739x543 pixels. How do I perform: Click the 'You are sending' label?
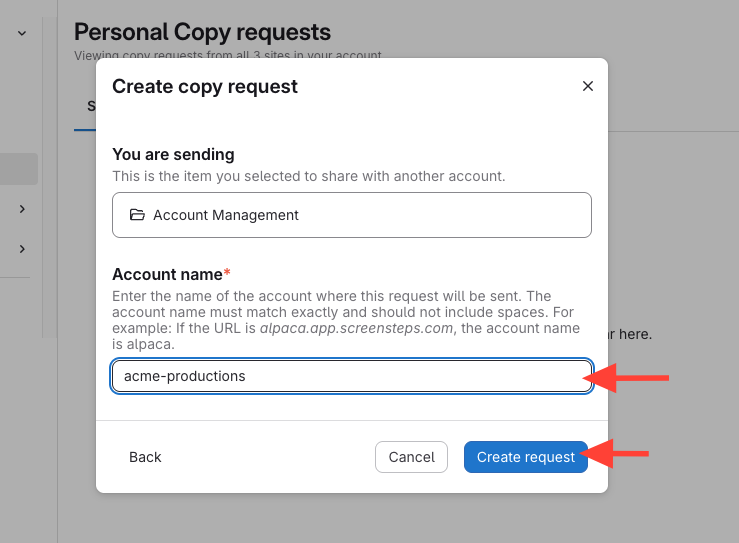(173, 155)
